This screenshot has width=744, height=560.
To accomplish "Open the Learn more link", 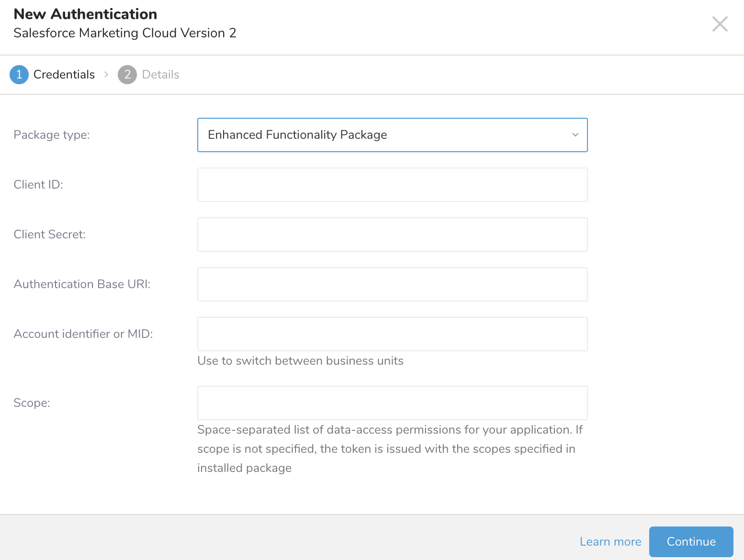I will 610,542.
